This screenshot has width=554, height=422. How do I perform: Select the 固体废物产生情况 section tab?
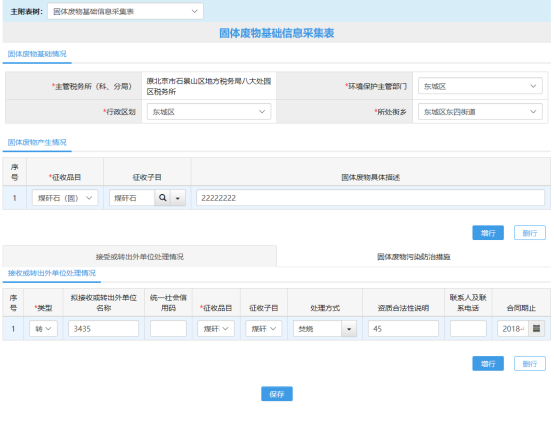point(37,142)
